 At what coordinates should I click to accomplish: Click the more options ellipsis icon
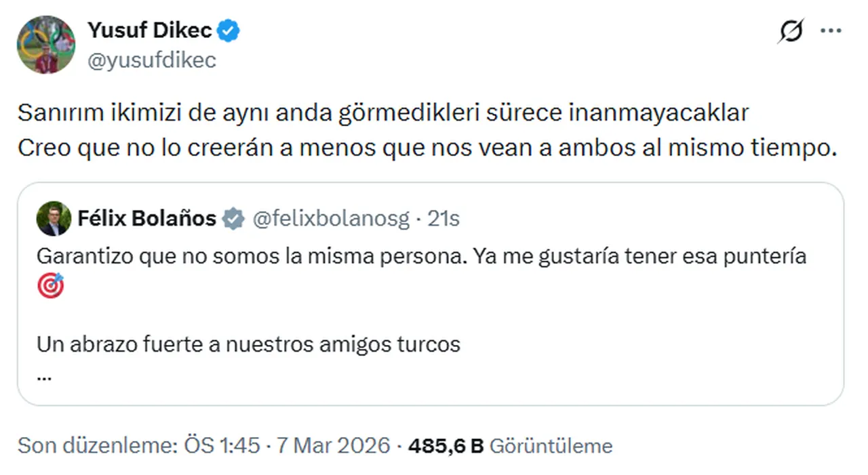(831, 30)
